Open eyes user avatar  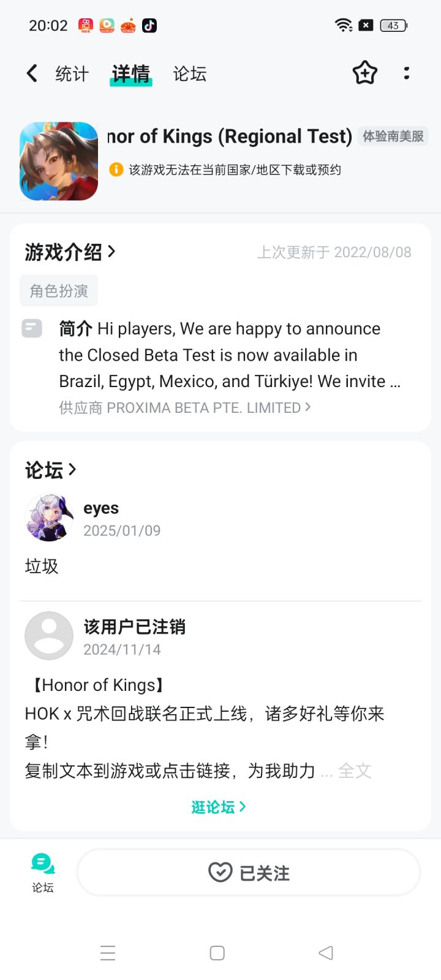click(x=49, y=518)
